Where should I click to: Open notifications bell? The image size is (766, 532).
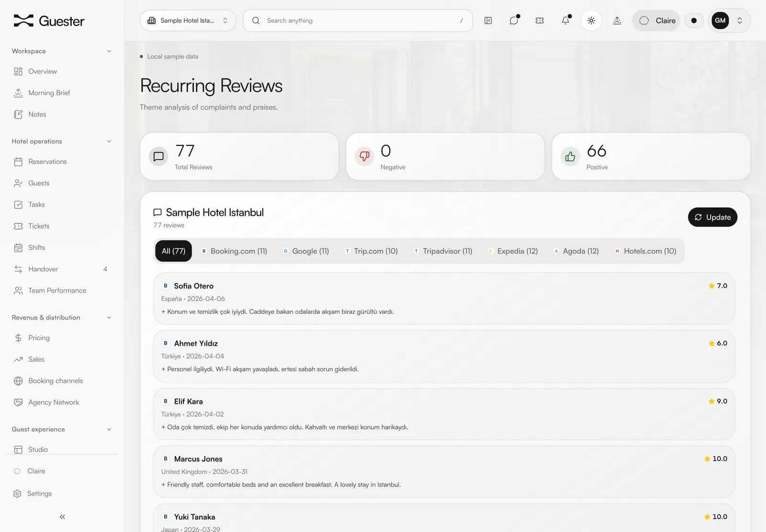point(565,21)
